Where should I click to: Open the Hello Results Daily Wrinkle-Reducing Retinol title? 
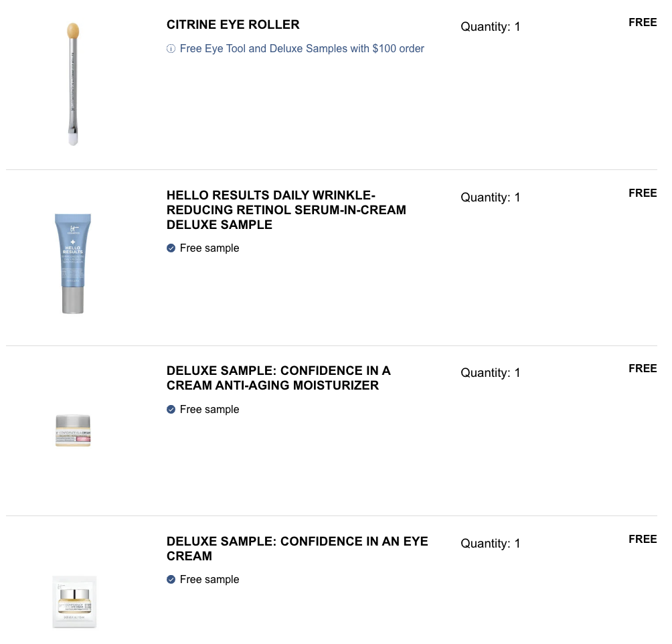pos(286,210)
